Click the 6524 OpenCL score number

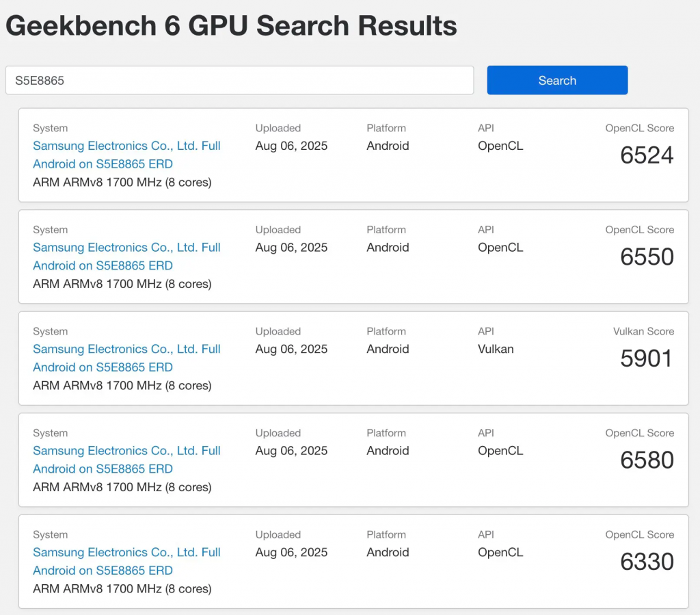click(647, 155)
